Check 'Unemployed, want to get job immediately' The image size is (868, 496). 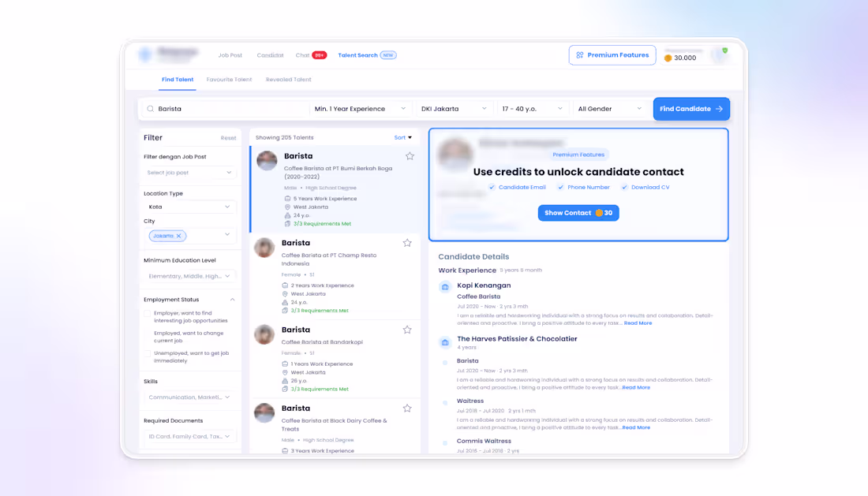pos(148,353)
